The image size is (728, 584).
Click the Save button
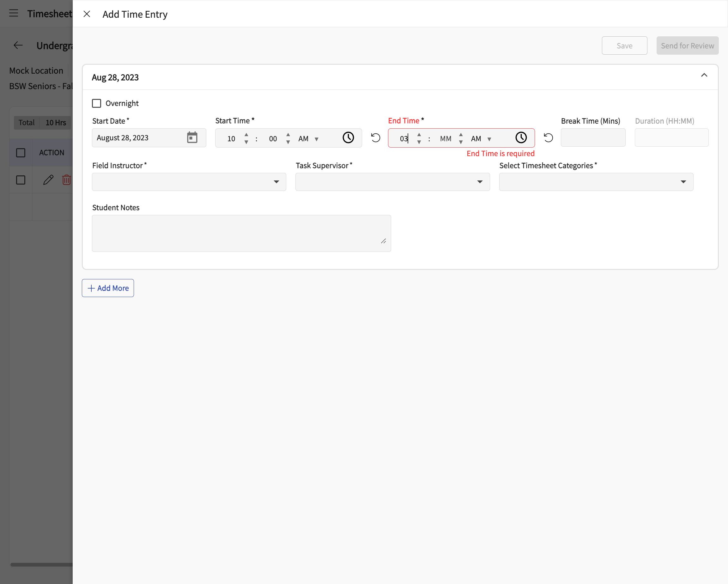pos(624,46)
